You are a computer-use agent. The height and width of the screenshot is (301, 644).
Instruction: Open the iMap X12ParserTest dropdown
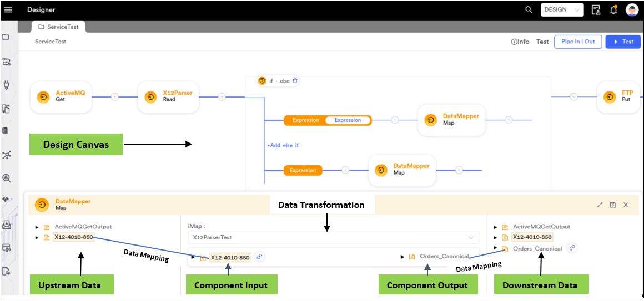point(333,237)
